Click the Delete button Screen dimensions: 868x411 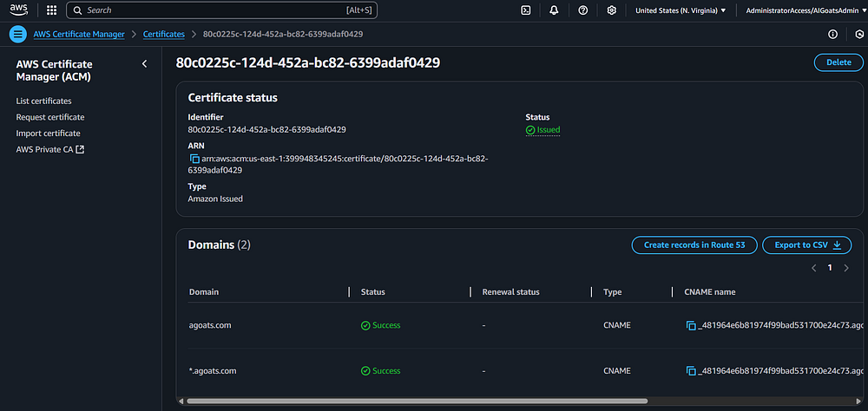838,62
